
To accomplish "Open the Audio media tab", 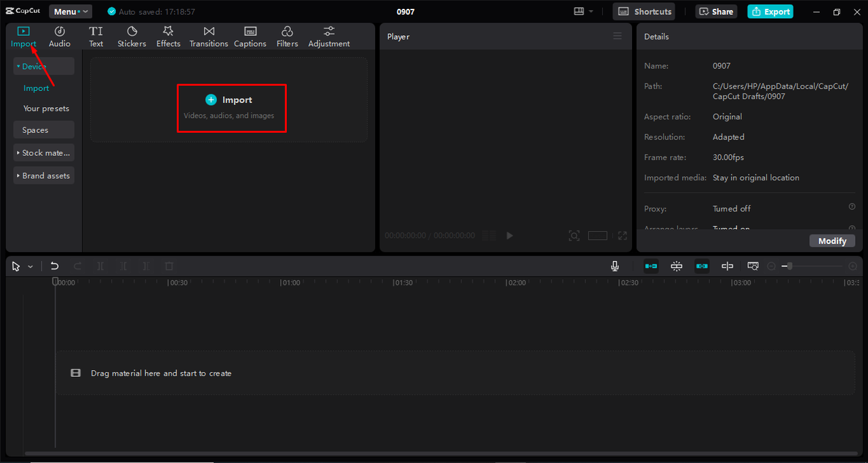I will tap(60, 37).
